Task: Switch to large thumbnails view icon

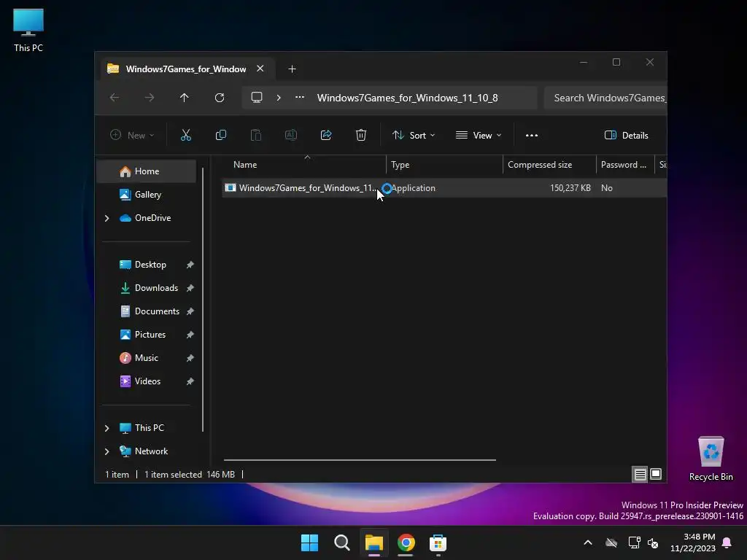Action: click(x=656, y=474)
